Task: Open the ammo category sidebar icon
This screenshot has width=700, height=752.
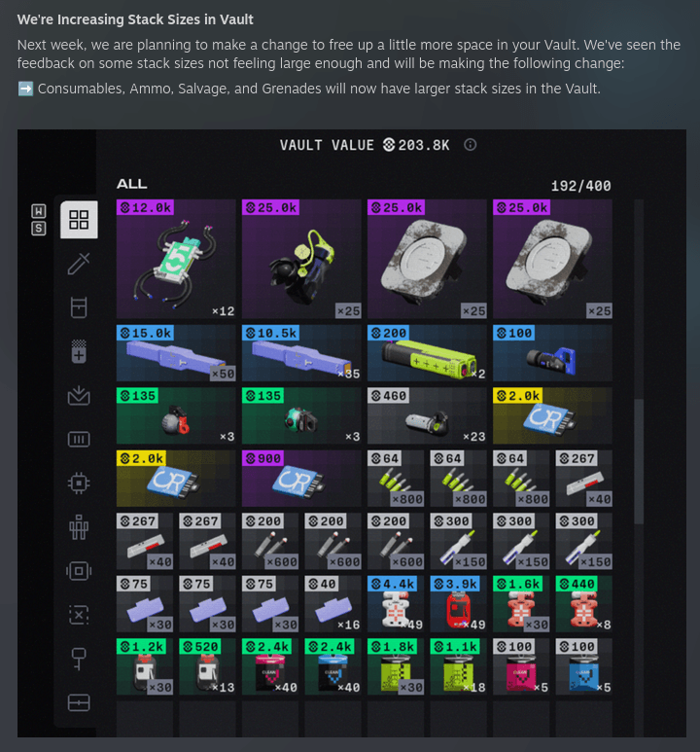Action: click(79, 440)
